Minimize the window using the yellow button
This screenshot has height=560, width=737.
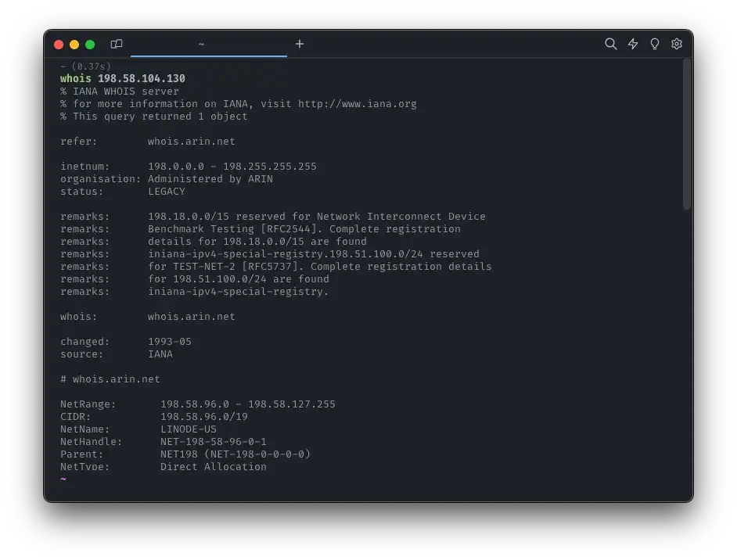pyautogui.click(x=74, y=45)
